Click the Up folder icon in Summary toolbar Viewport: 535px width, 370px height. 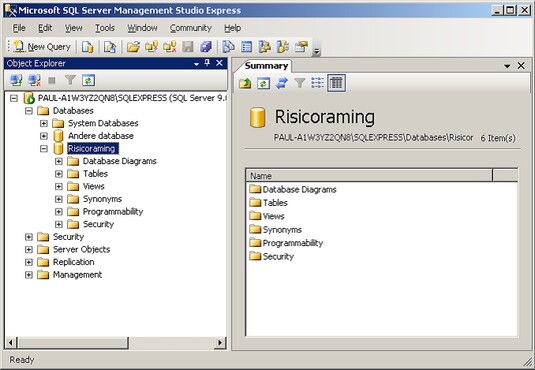point(245,83)
